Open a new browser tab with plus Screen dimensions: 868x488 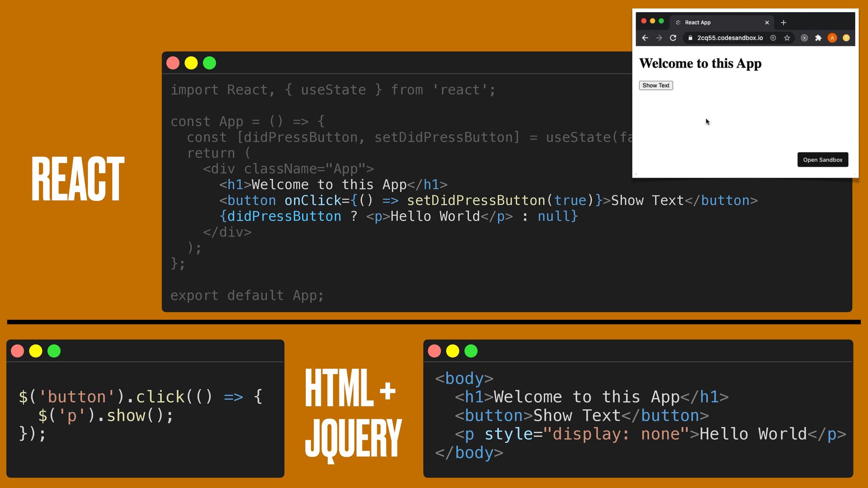[x=783, y=23]
